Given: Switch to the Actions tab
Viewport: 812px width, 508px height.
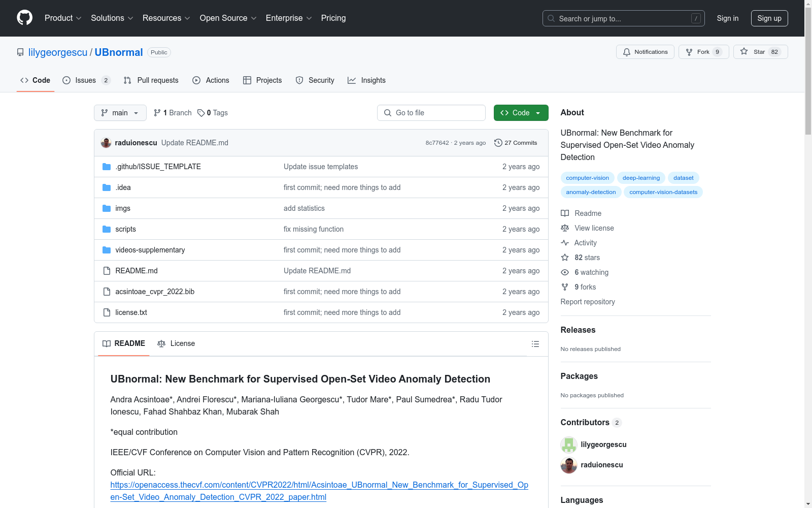Looking at the screenshot, I should tap(211, 80).
